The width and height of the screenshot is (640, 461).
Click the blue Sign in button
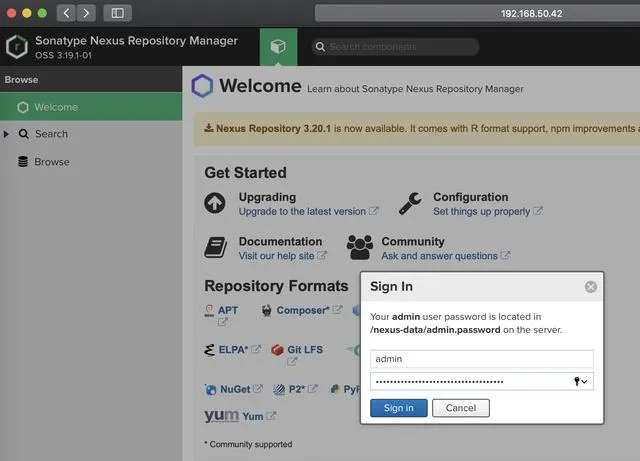pyautogui.click(x=399, y=408)
